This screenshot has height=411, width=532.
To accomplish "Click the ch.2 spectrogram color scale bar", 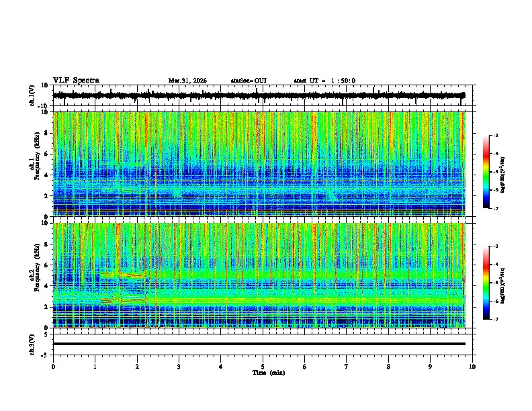I will [486, 283].
